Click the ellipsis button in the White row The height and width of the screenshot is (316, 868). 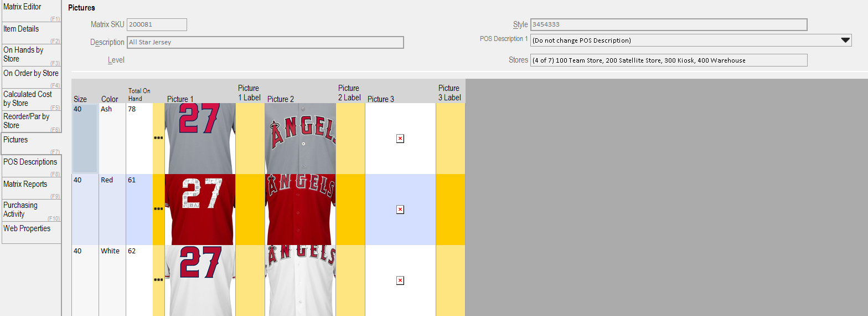click(158, 281)
